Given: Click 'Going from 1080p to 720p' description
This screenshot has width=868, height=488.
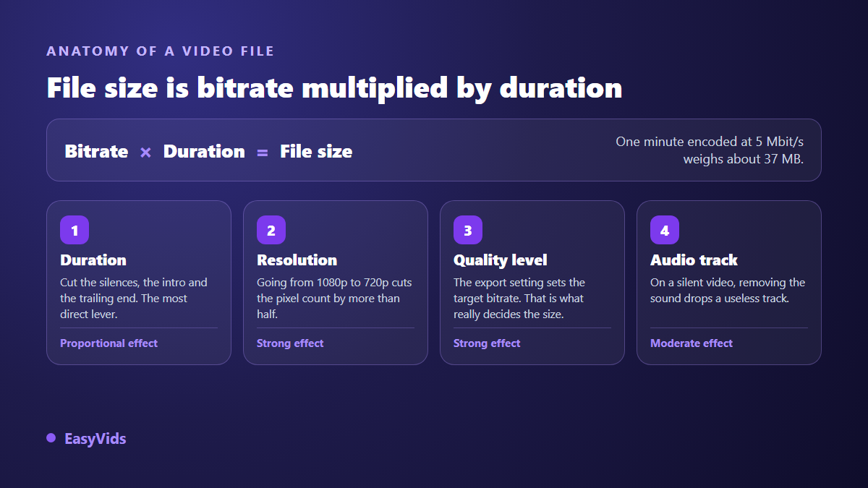Looking at the screenshot, I should [334, 298].
